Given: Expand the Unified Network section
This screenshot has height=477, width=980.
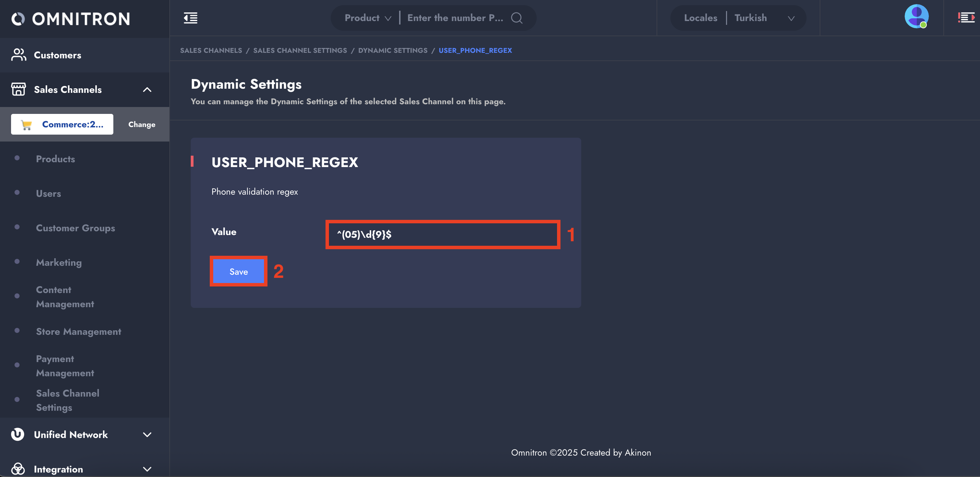Looking at the screenshot, I should pos(147,435).
